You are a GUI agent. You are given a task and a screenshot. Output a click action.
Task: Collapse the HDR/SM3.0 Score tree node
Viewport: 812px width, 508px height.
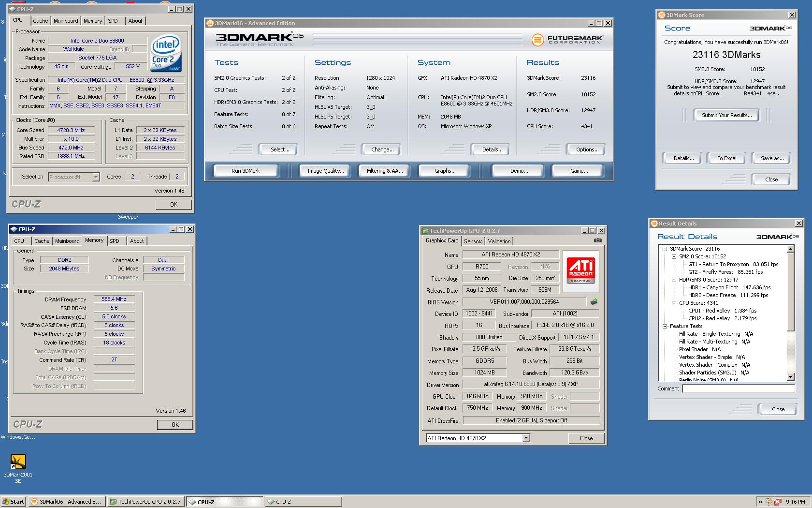pyautogui.click(x=674, y=280)
